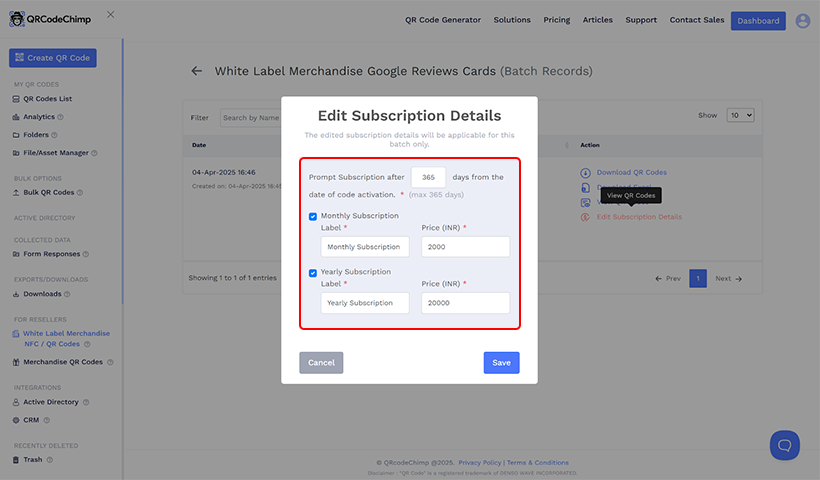Open the Pricing menu item

click(x=557, y=20)
